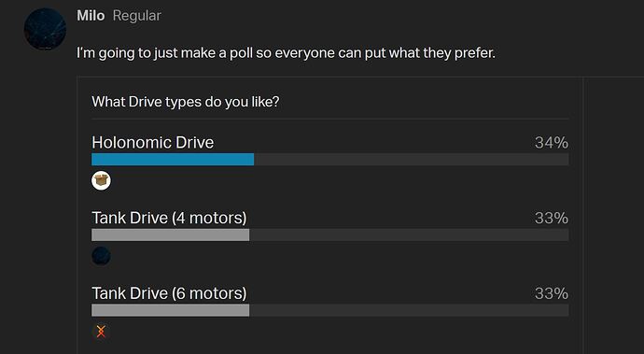Open Milo's profile avatar
The width and height of the screenshot is (644, 354).
tap(45, 29)
